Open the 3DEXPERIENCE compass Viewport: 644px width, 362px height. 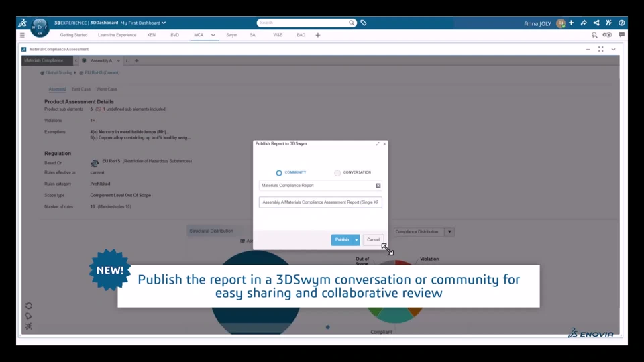click(x=40, y=27)
